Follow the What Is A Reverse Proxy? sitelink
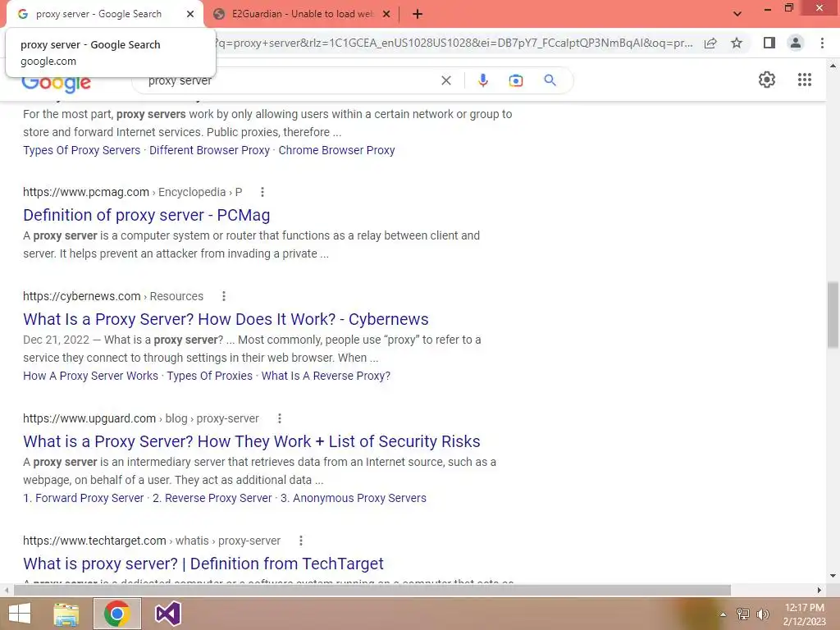Screen dimensions: 840x630 tap(326, 376)
